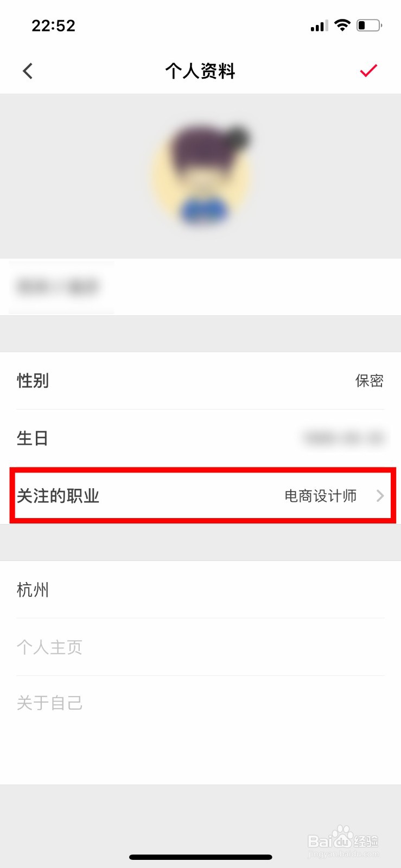
Task: Tap the home indicator bar
Action: tap(201, 857)
